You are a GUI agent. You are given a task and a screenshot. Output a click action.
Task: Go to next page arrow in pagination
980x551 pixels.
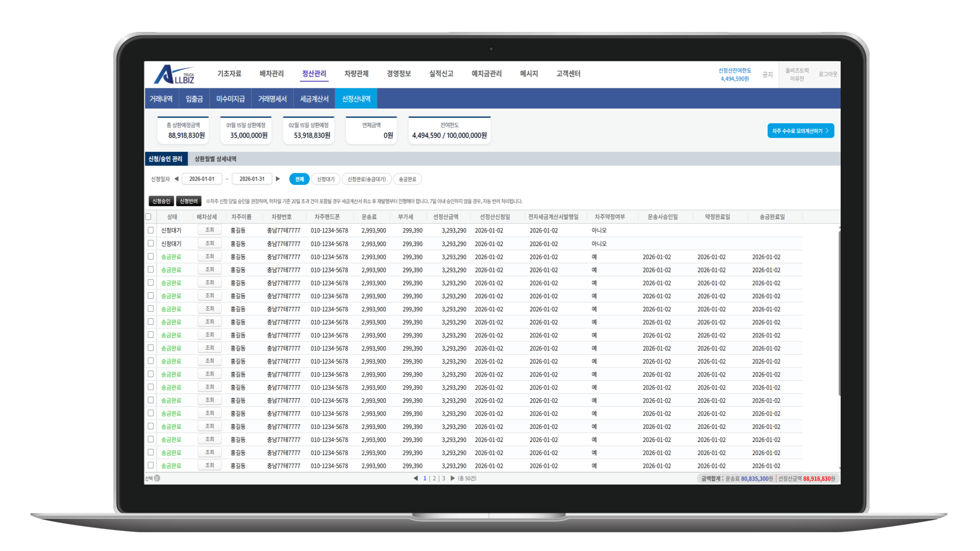(452, 478)
